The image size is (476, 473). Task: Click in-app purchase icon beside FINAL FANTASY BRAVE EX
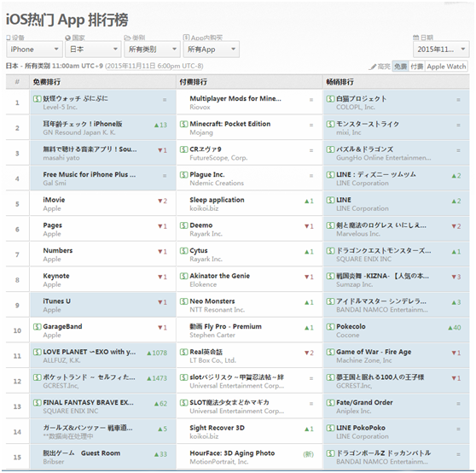pyautogui.click(x=37, y=402)
